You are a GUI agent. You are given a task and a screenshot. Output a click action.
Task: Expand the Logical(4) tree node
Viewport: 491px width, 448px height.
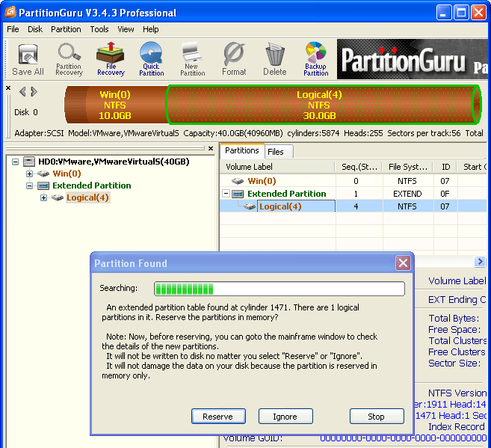pyautogui.click(x=43, y=198)
